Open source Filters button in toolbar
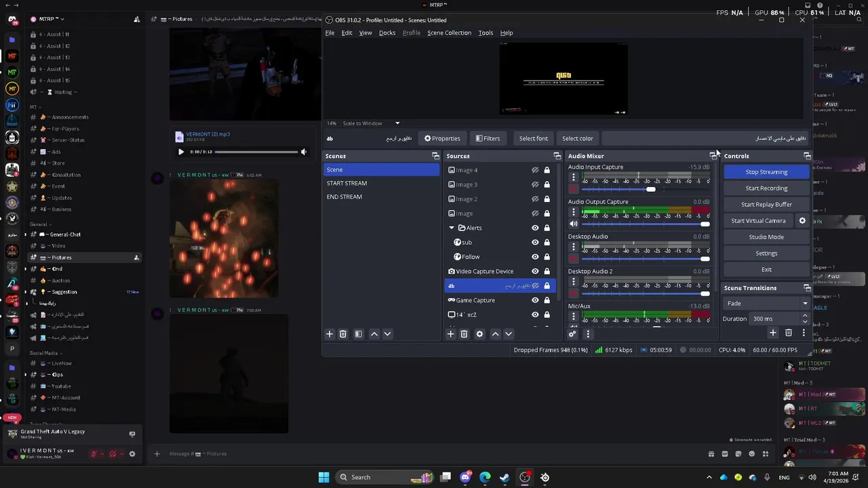 click(488, 138)
